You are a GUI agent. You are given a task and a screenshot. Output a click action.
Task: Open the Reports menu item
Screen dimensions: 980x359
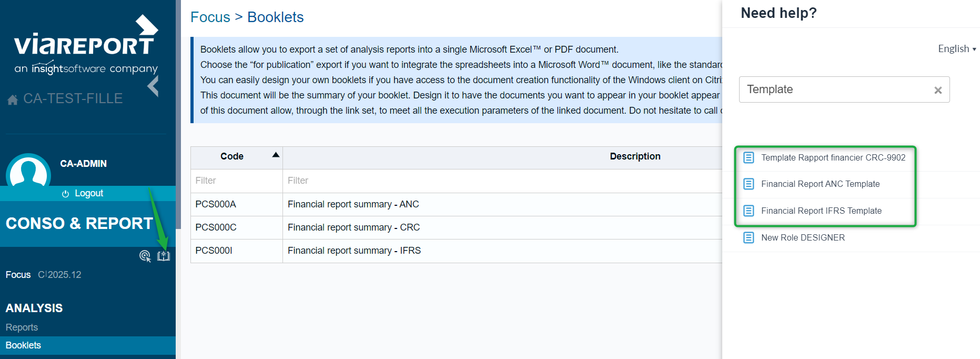point(22,327)
